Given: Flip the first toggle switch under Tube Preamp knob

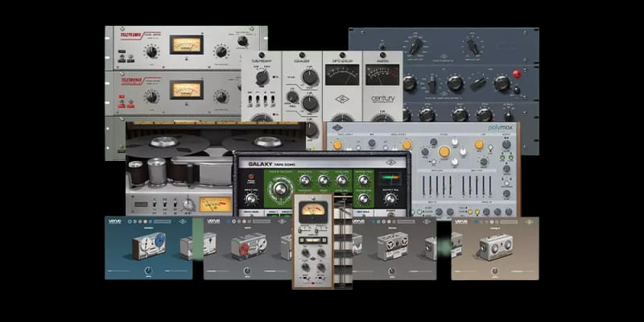Looking at the screenshot, I should [x=250, y=101].
